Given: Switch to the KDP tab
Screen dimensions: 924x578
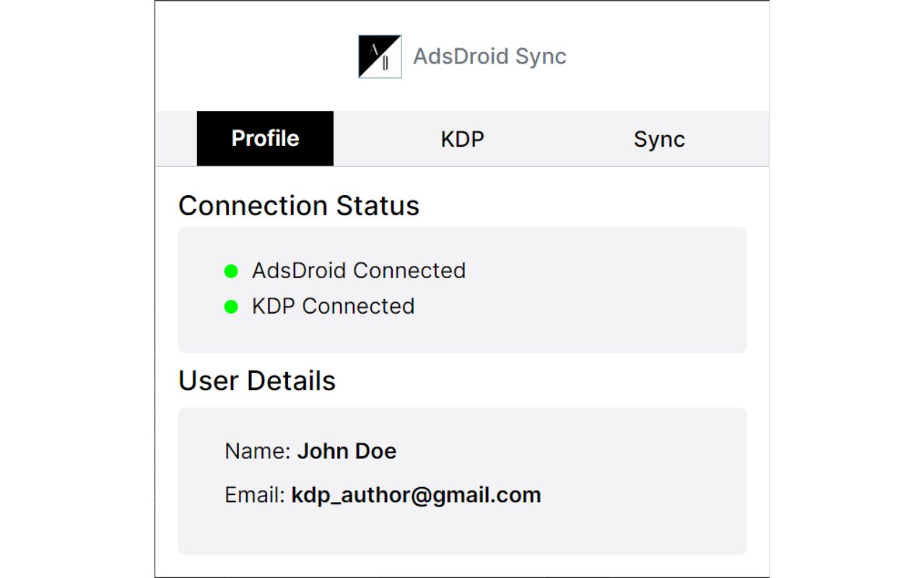Looking at the screenshot, I should point(461,139).
